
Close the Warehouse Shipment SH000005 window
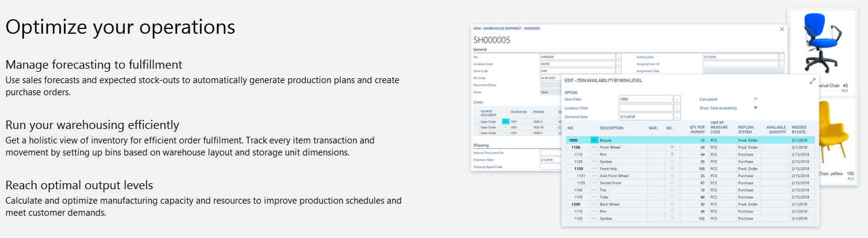(x=782, y=29)
